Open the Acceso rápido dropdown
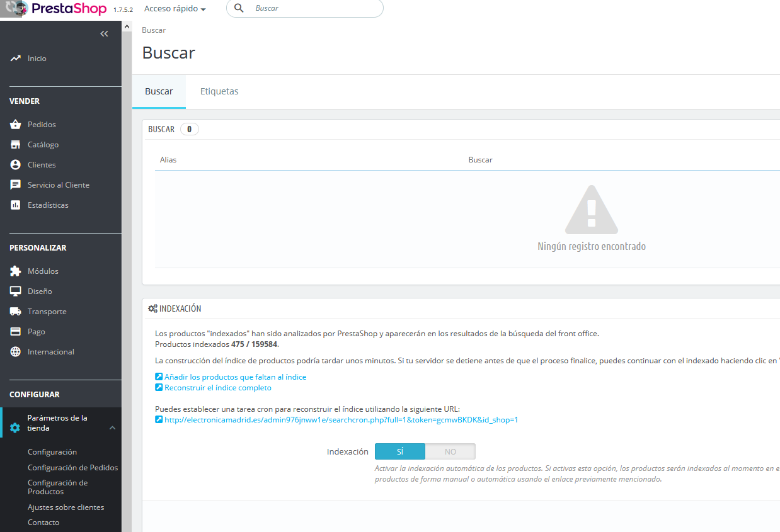The width and height of the screenshot is (780, 532). coord(175,9)
